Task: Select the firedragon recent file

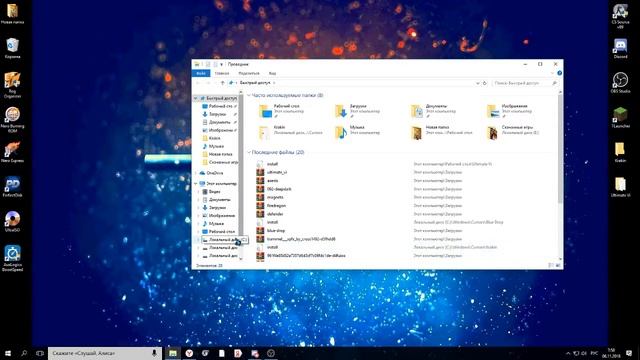Action: [x=276, y=206]
